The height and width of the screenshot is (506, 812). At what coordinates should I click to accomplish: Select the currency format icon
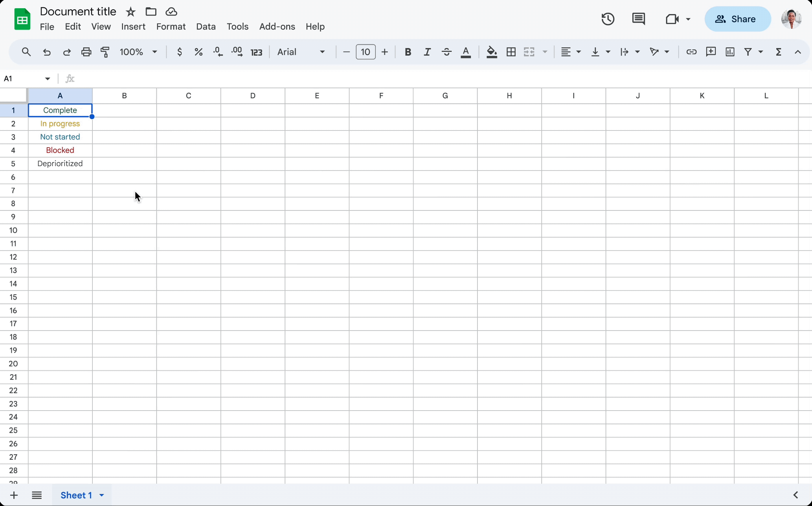pyautogui.click(x=180, y=52)
